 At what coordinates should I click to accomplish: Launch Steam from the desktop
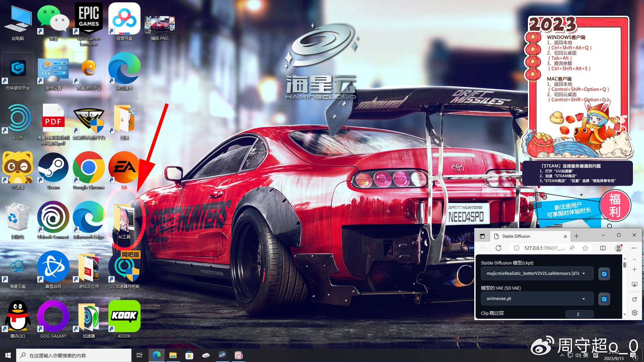(53, 171)
